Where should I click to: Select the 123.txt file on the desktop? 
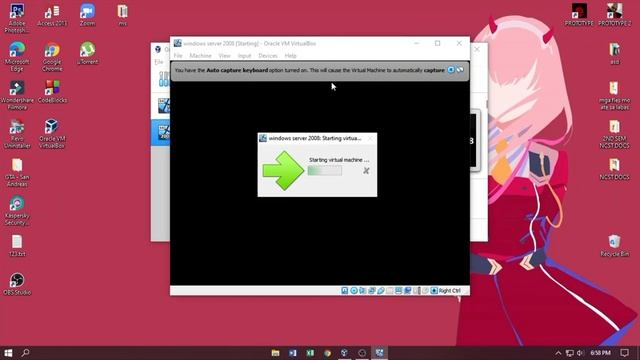[17, 246]
